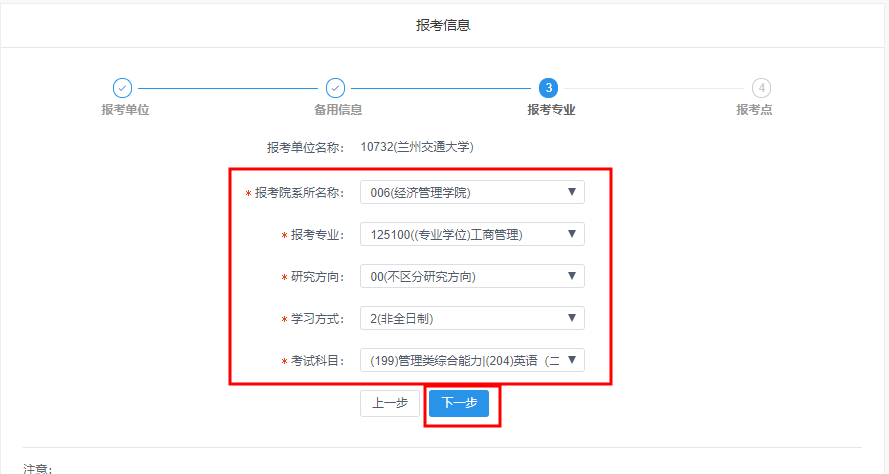The height and width of the screenshot is (474, 889).
Task: Click the 10732(兰州交通大学) text
Action: (417, 147)
